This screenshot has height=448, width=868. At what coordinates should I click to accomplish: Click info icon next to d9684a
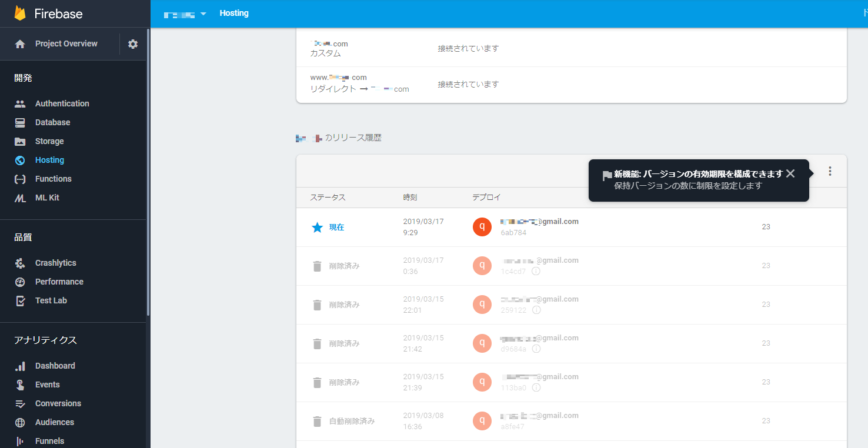536,349
